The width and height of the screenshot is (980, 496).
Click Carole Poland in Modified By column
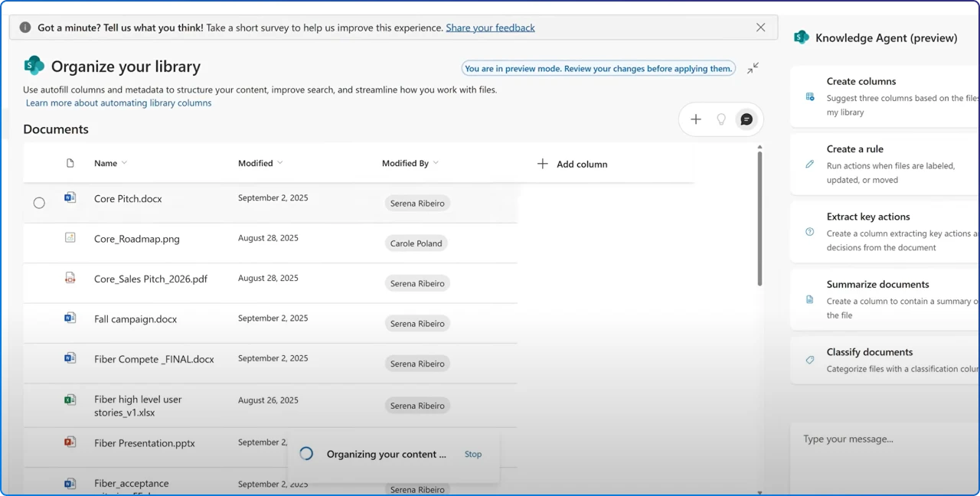click(416, 243)
